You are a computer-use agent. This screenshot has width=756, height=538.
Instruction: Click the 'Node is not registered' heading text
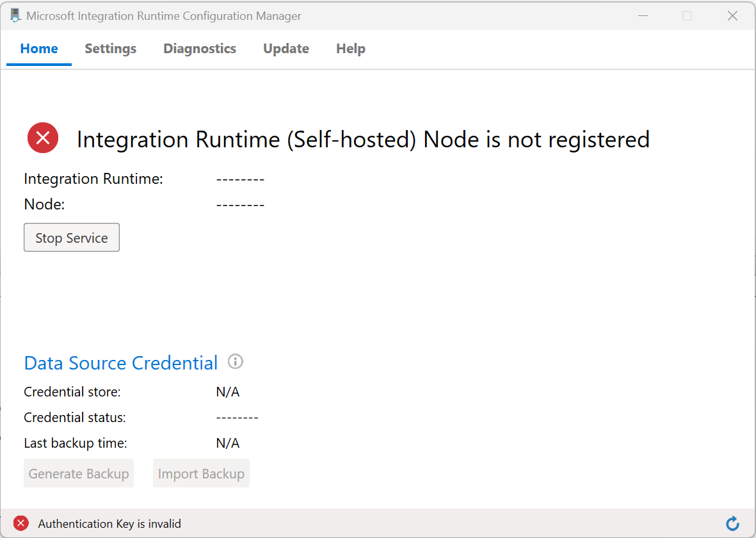tap(363, 139)
